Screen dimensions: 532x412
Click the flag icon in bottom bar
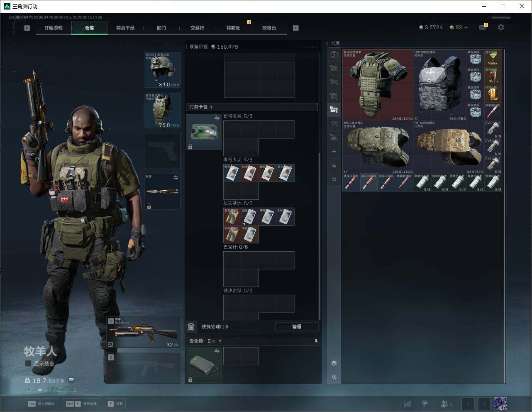click(x=425, y=404)
